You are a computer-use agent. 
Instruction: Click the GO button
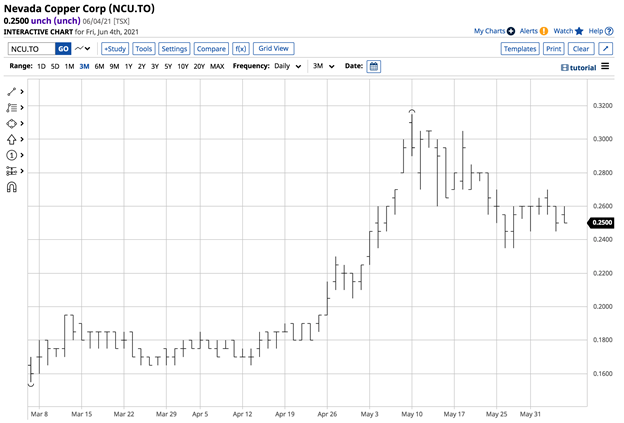pos(62,48)
